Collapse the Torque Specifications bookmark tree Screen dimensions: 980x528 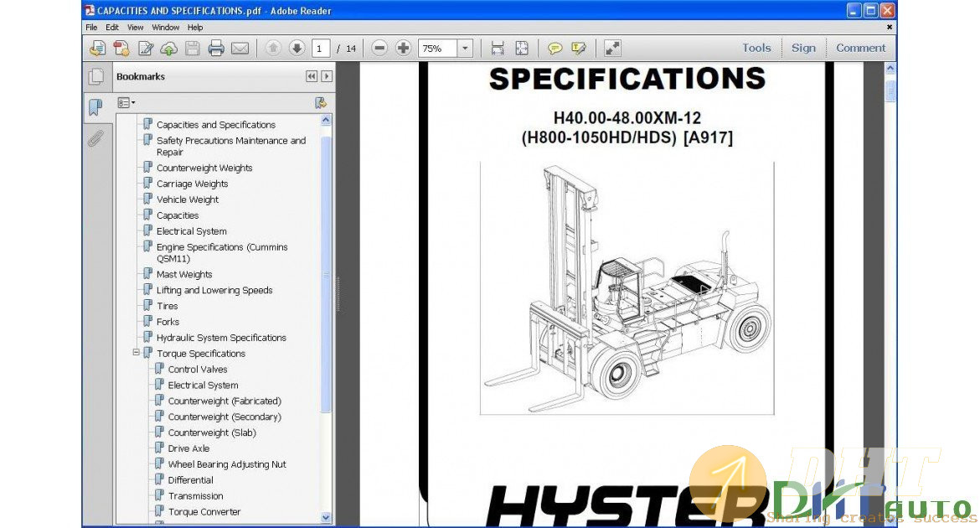(x=137, y=353)
